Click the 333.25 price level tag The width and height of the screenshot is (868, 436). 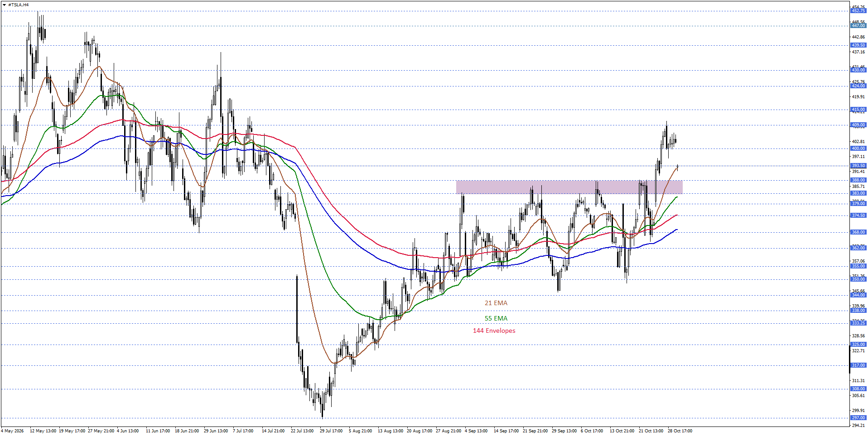pyautogui.click(x=858, y=323)
